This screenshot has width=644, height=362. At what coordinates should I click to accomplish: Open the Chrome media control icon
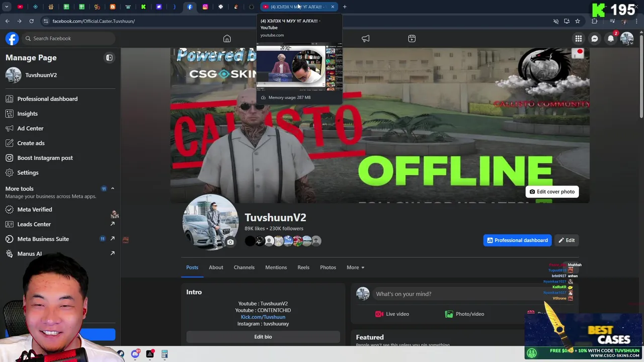[612, 21]
